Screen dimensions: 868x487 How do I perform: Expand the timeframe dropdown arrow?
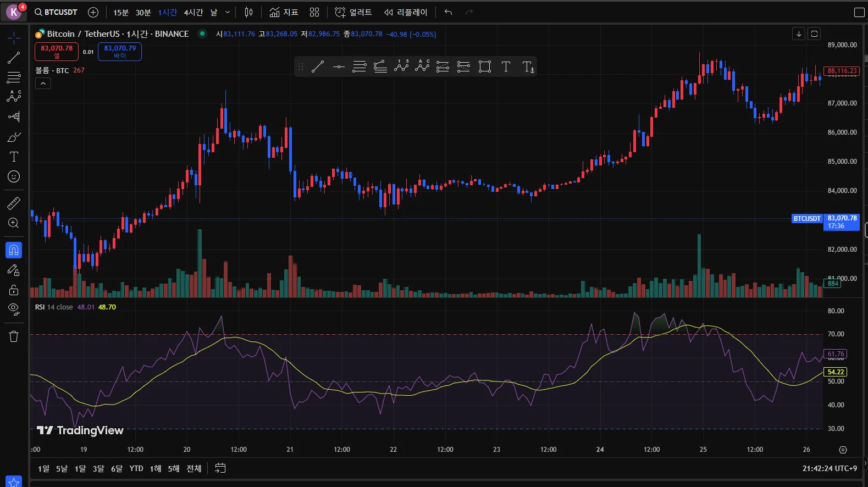coord(228,12)
